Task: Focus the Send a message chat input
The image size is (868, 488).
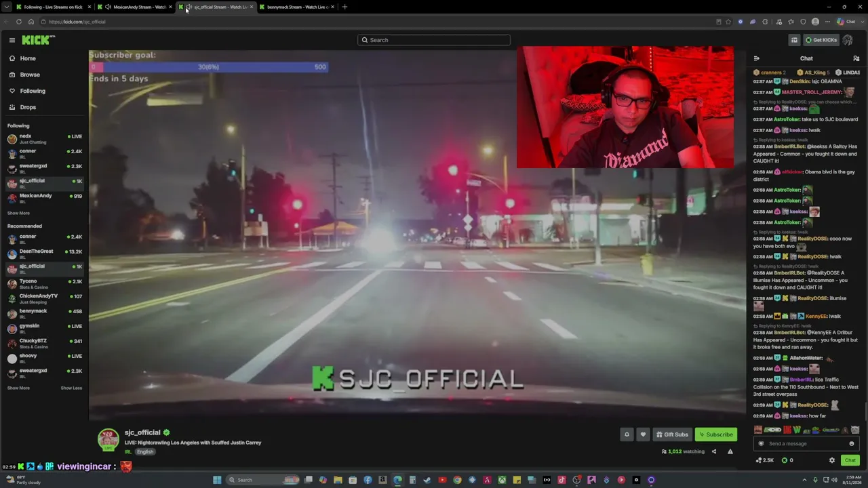Action: (807, 444)
